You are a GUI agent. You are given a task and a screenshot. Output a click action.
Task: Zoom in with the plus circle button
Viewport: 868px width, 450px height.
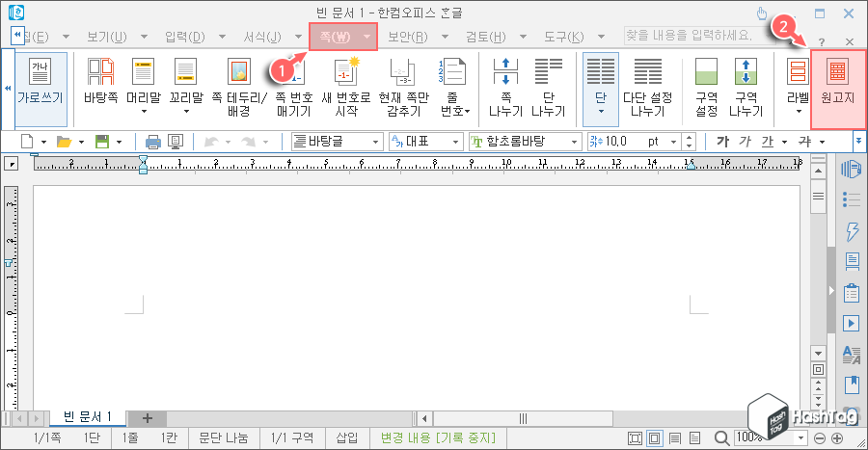click(837, 438)
